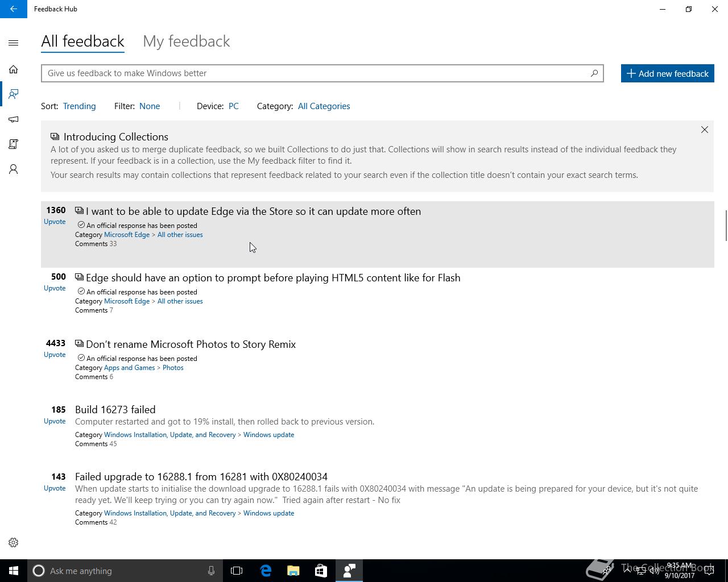
Task: Click the volume tray icon
Action: pos(655,571)
